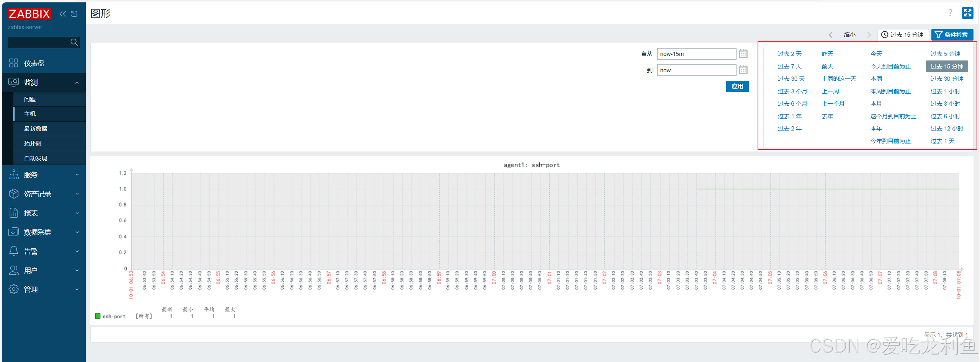Open calendar picker for 到 field
980x362 pixels.
[743, 70]
